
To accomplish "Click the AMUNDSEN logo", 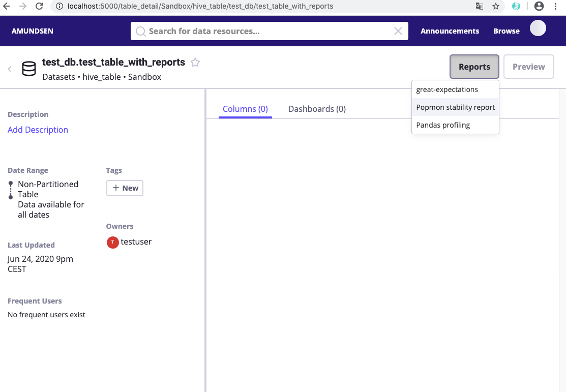I will tap(32, 31).
